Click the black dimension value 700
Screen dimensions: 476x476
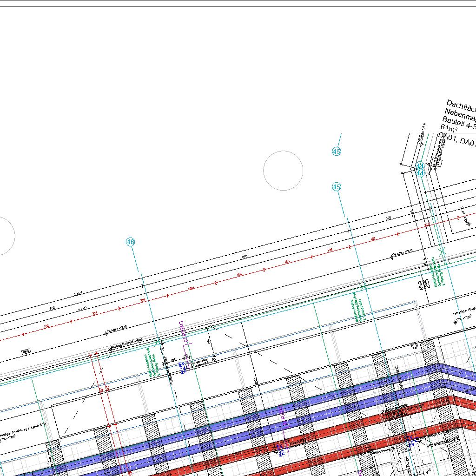coord(52,308)
